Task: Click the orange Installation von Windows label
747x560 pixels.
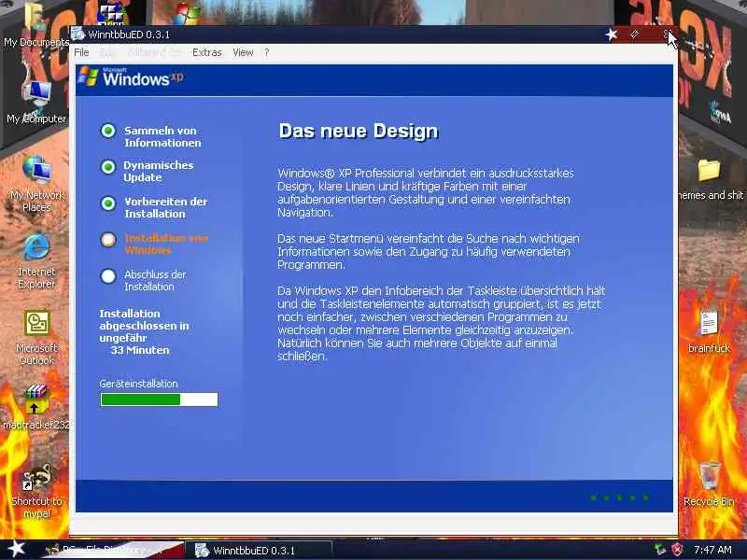Action: tap(166, 244)
